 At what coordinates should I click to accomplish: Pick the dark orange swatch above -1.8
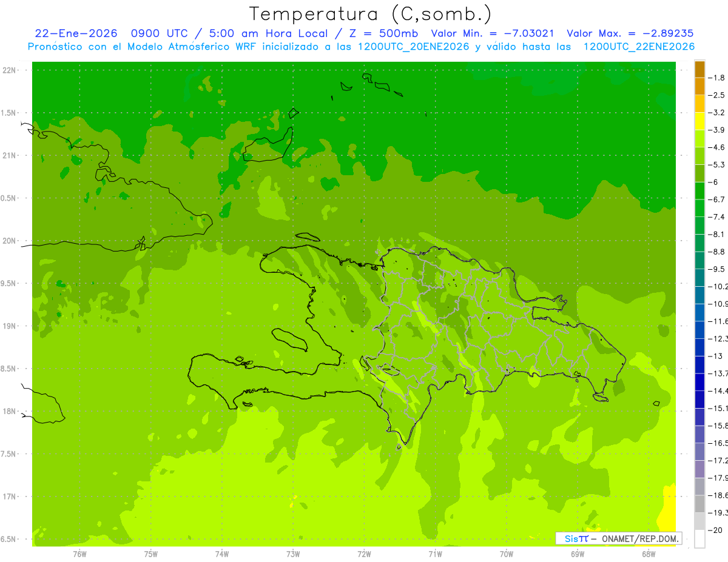(x=700, y=69)
